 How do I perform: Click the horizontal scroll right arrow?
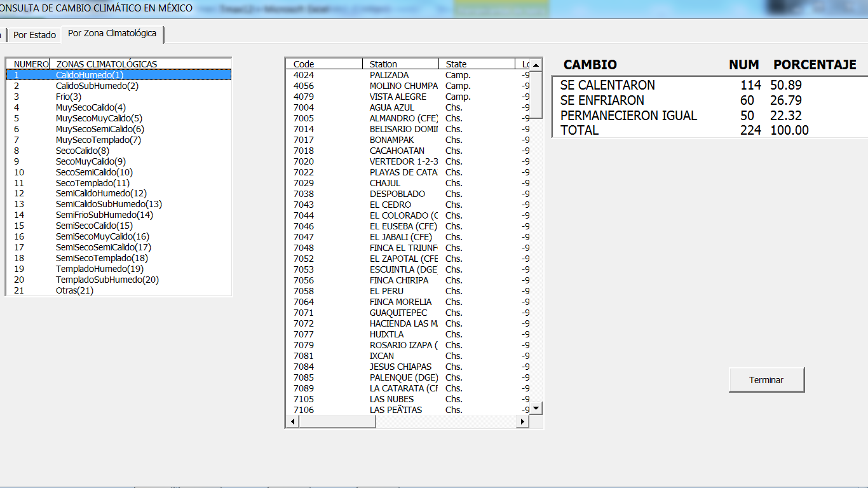[x=524, y=421]
